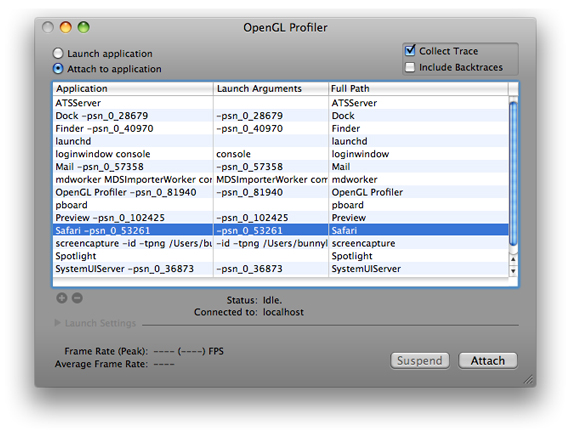Select the pboard row in Application column
The width and height of the screenshot is (570, 431).
pos(133,205)
